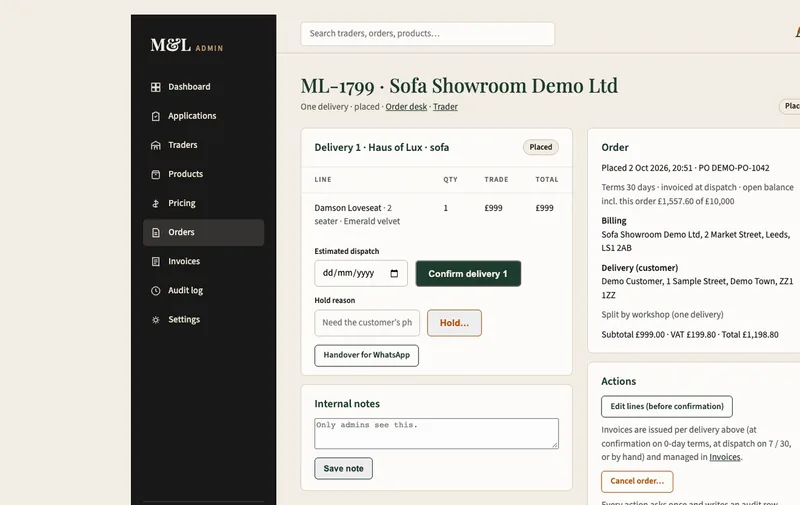Click the Invoices sheet icon
Viewport: 800px width, 505px height.
coord(156,262)
